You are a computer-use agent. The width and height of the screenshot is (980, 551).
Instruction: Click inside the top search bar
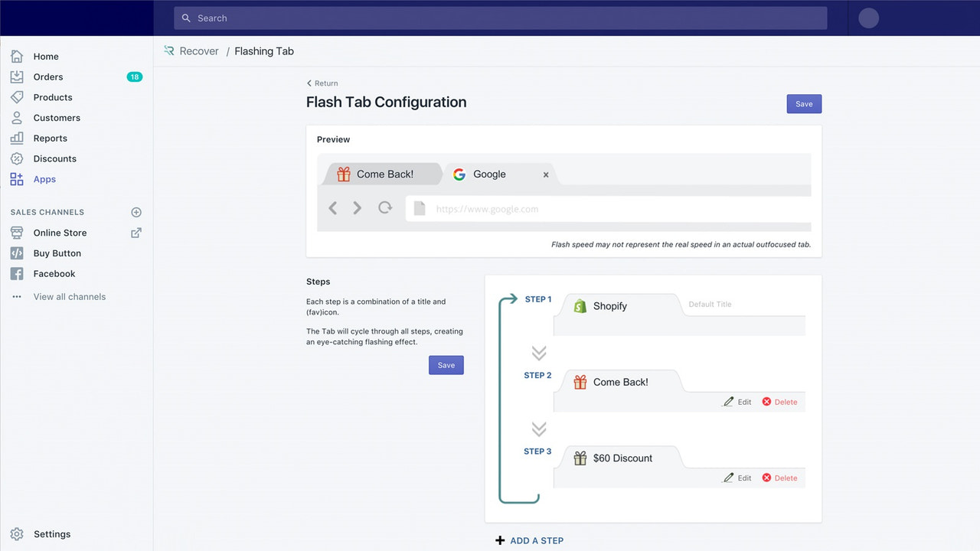[x=500, y=18]
